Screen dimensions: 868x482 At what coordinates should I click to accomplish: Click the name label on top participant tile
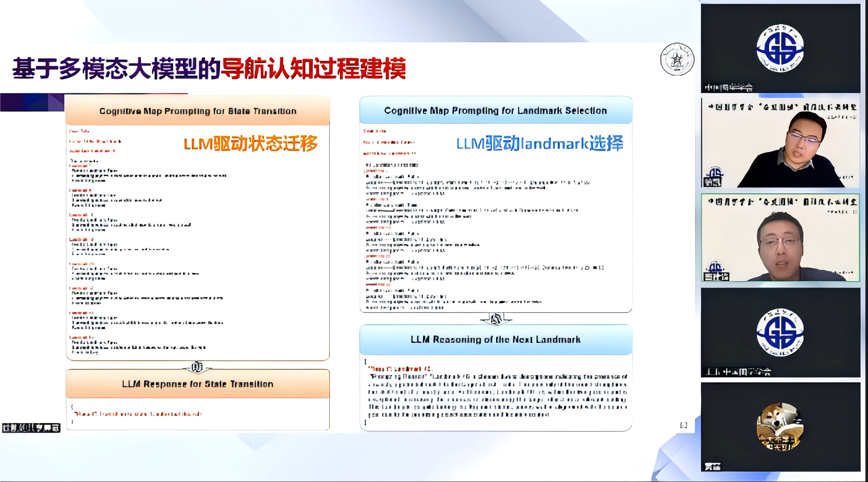[x=729, y=87]
